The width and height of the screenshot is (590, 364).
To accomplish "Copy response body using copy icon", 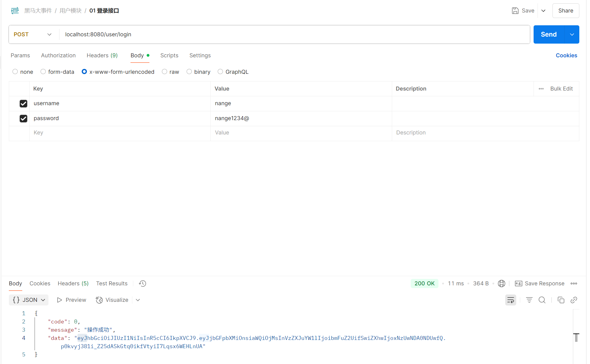I will [561, 300].
